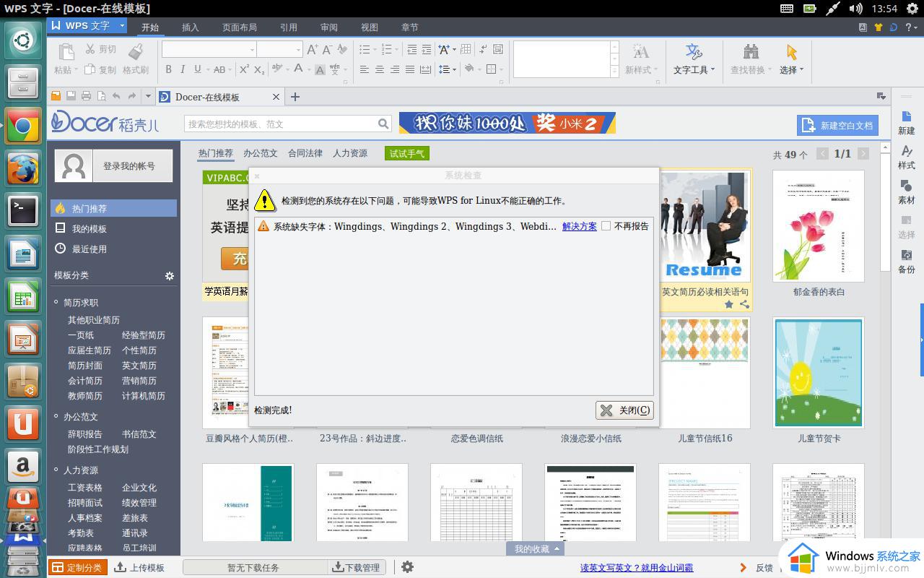The height and width of the screenshot is (578, 924).
Task: Open the 合同法律 category tab
Action: [x=305, y=153]
